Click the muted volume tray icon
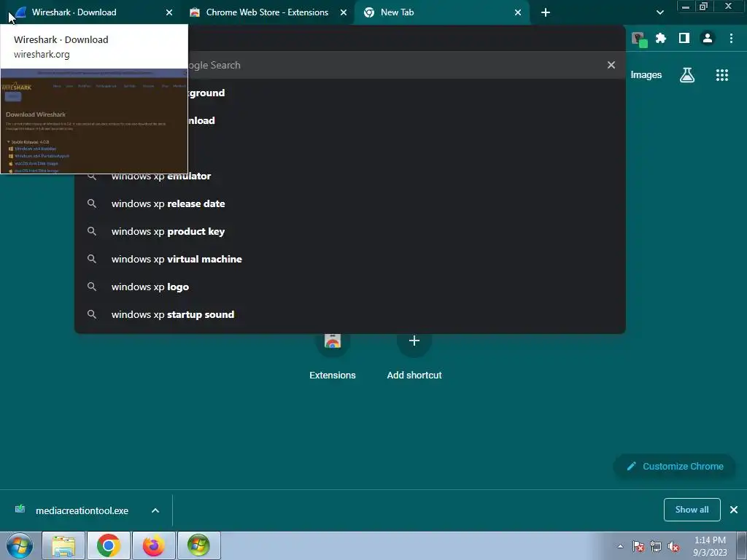The image size is (747, 560). point(673,546)
